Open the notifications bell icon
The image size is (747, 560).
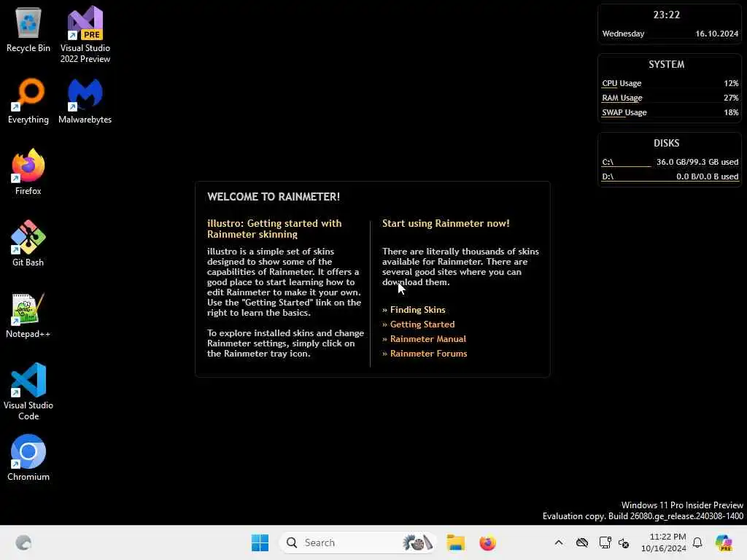(x=697, y=542)
